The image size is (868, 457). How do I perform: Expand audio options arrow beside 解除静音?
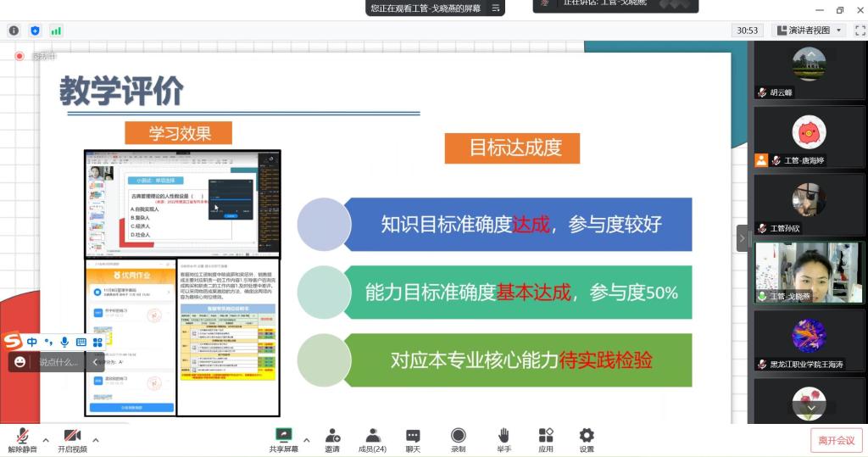(x=46, y=440)
